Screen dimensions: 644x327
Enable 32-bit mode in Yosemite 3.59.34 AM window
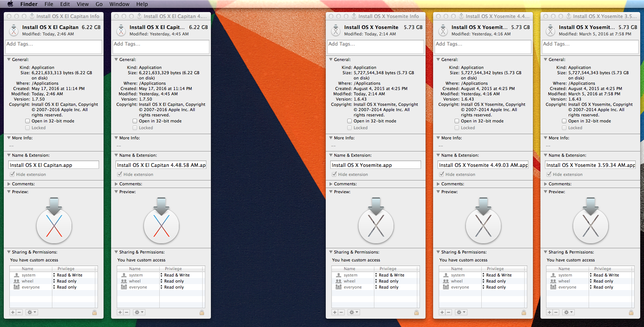point(564,121)
